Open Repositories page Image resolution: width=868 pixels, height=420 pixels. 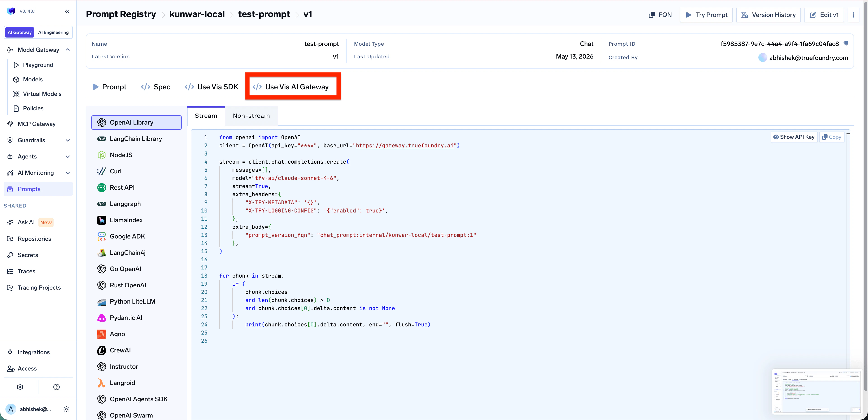coord(34,239)
